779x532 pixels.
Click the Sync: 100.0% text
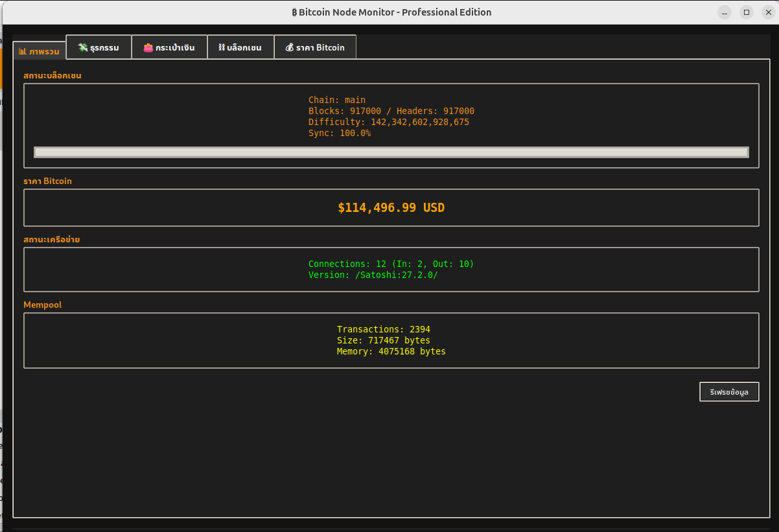pyautogui.click(x=339, y=133)
